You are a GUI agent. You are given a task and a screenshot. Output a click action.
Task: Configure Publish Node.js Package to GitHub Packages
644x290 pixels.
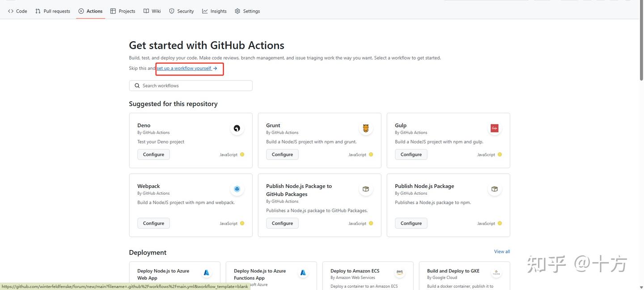coord(282,223)
